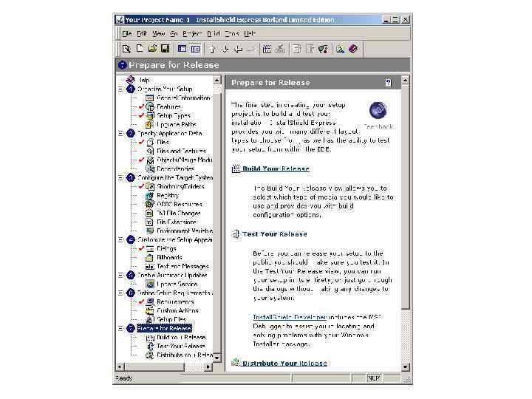The image size is (532, 399).
Task: Open the InstallShield Developer link
Action: (x=290, y=317)
